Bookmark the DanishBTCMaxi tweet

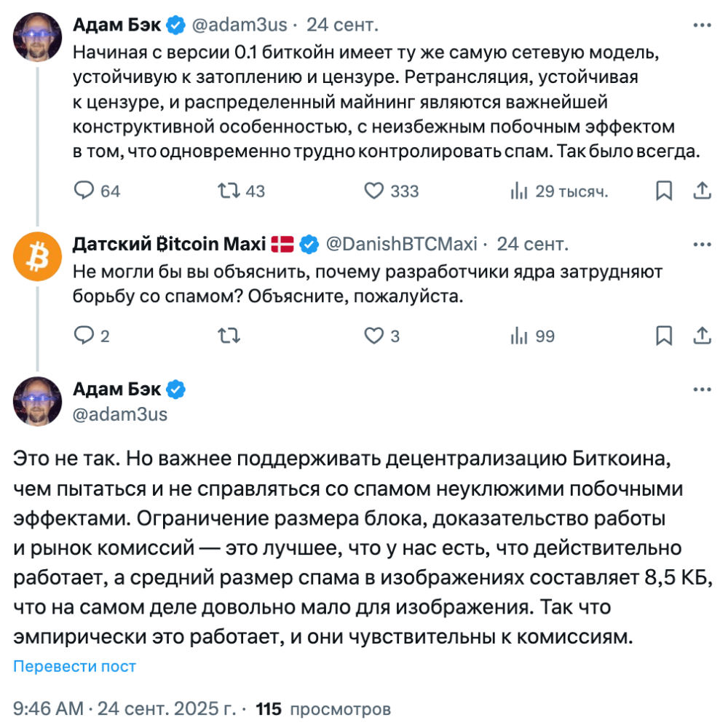click(664, 335)
